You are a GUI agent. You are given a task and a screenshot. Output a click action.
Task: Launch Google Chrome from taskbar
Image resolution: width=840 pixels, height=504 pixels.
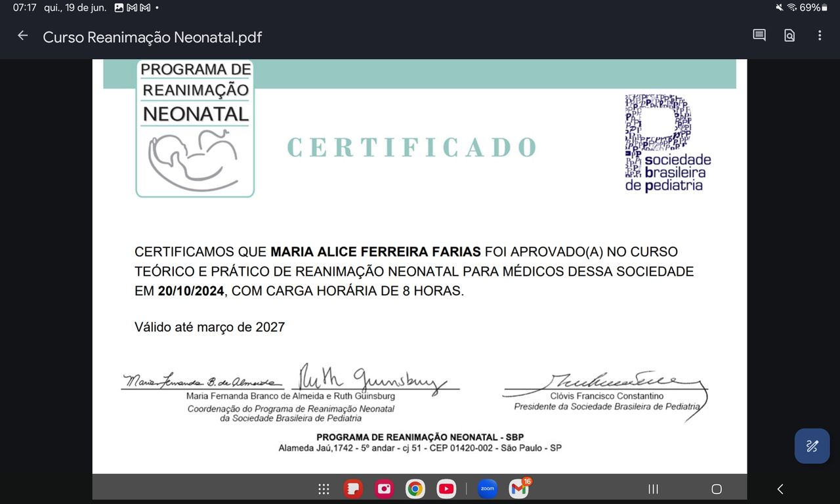coord(415,489)
